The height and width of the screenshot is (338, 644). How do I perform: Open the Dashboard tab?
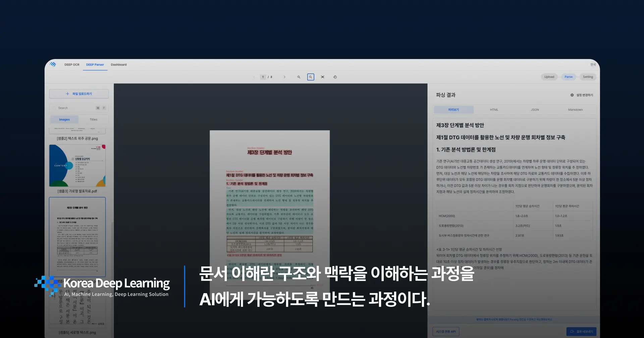pyautogui.click(x=119, y=65)
